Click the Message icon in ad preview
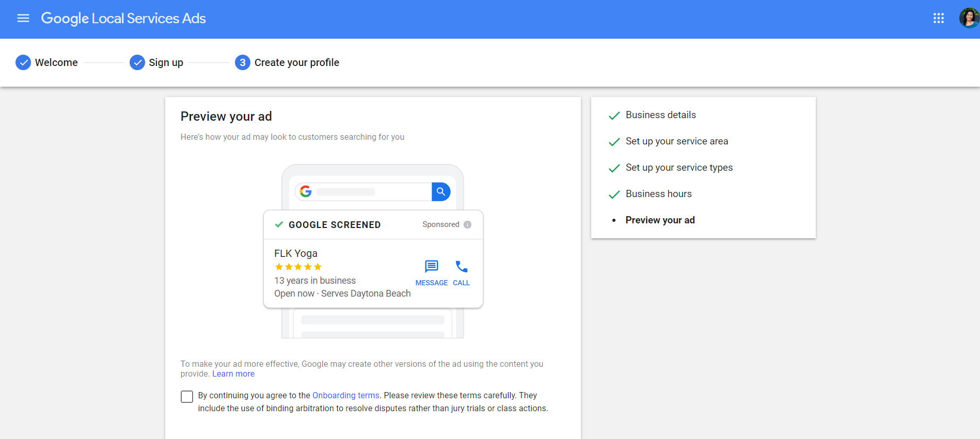This screenshot has height=439, width=980. coord(431,267)
